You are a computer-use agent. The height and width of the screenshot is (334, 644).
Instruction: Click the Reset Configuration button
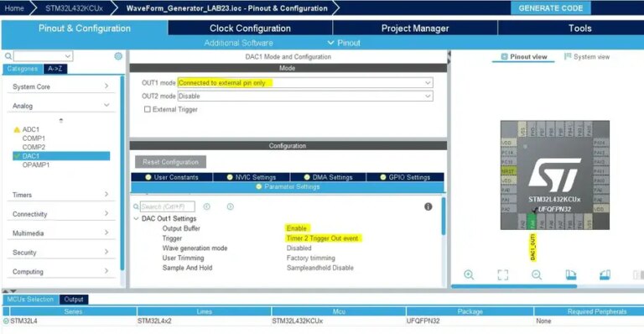coord(170,162)
